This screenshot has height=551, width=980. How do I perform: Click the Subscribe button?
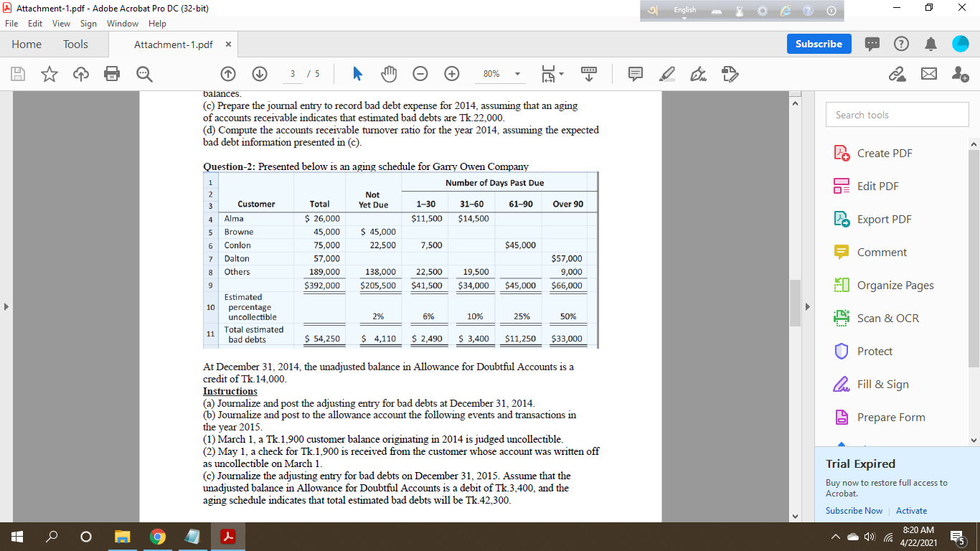coord(819,44)
